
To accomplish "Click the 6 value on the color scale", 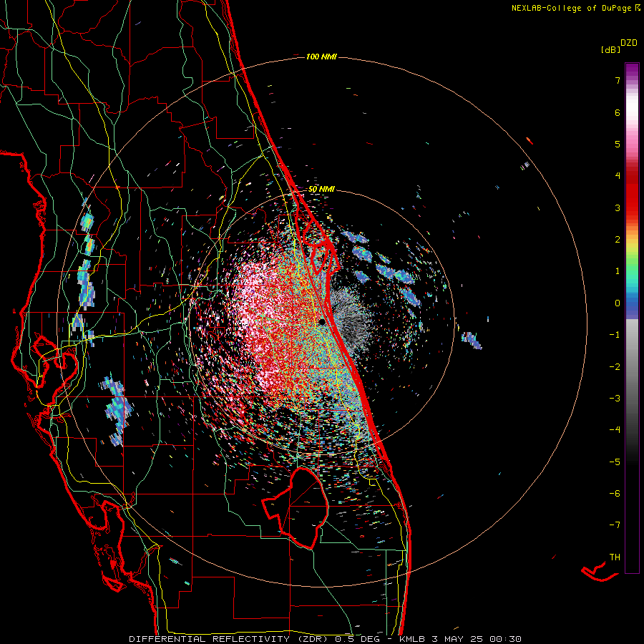I will 618,112.
